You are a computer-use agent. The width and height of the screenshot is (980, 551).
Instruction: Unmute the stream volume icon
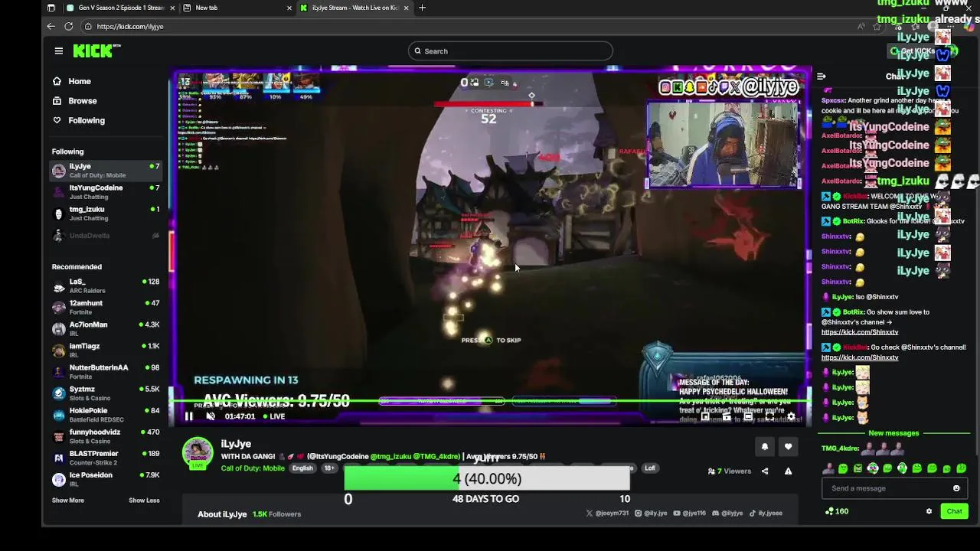click(x=211, y=416)
